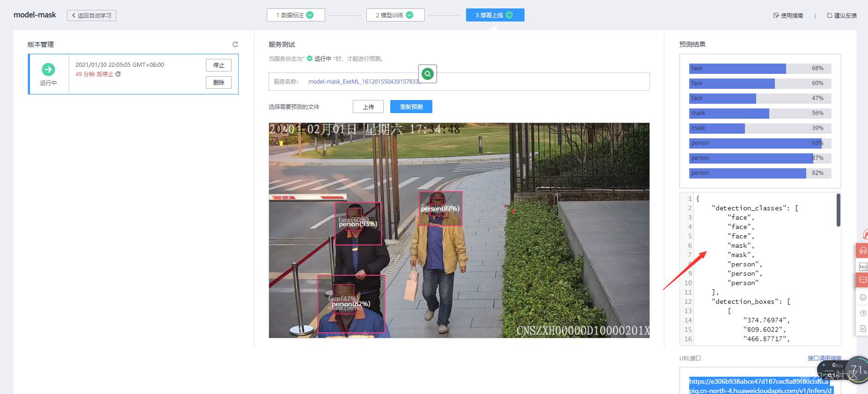Viewport: 868px width, 394px height.
Task: Click the person 87% result bar
Action: tap(760, 158)
